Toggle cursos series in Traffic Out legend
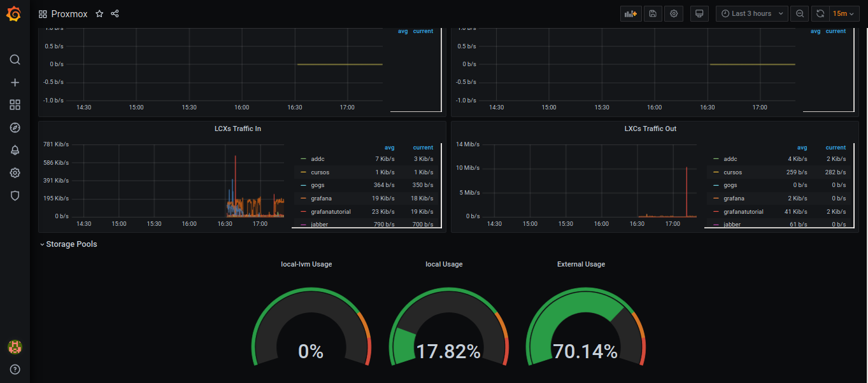 click(733, 172)
